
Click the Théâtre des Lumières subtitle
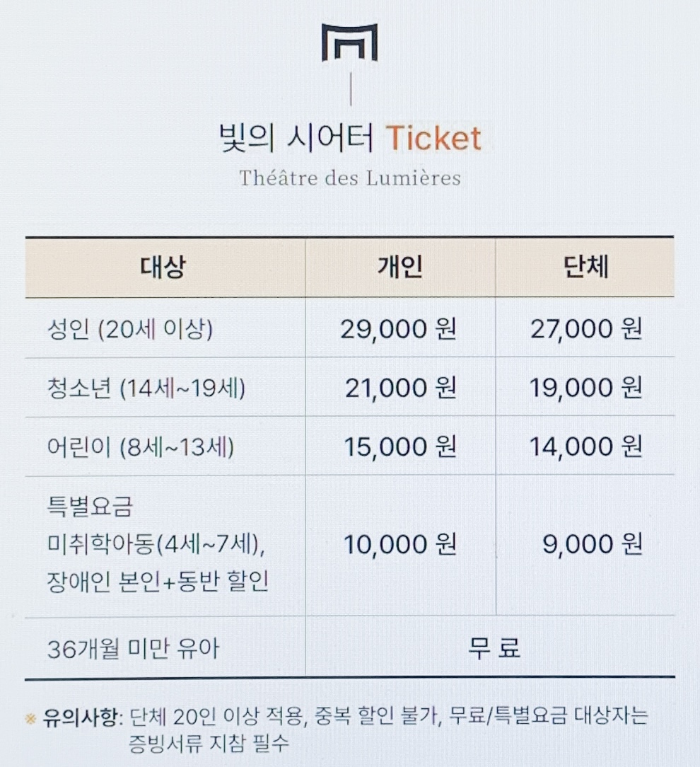tap(350, 178)
